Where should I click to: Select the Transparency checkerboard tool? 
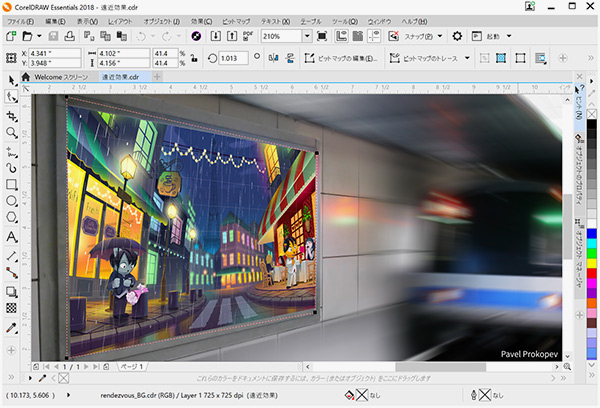pyautogui.click(x=11, y=308)
